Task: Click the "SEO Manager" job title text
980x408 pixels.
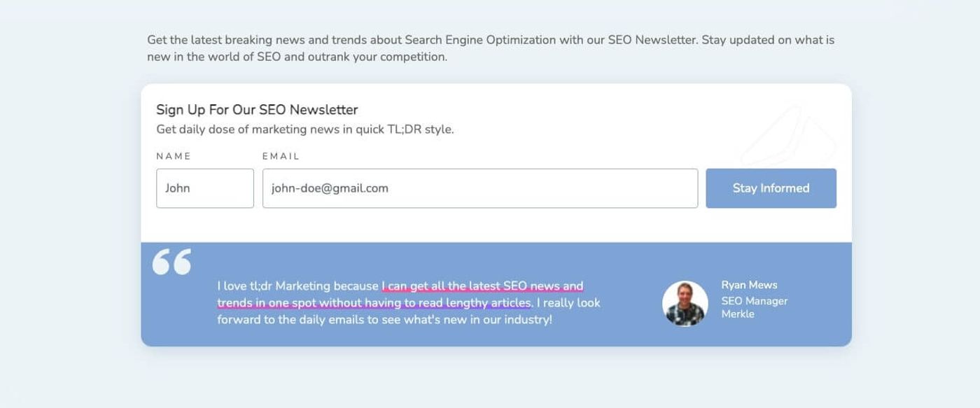Action: tap(755, 301)
